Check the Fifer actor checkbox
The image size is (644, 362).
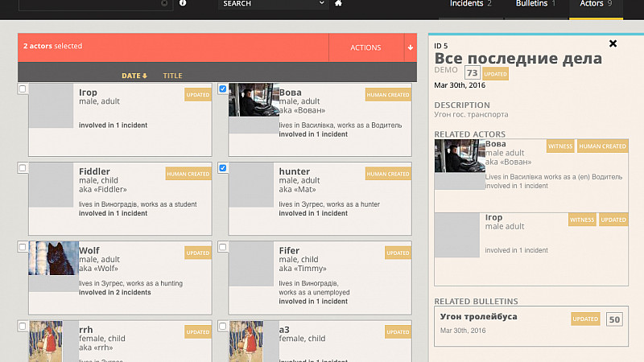(x=223, y=247)
